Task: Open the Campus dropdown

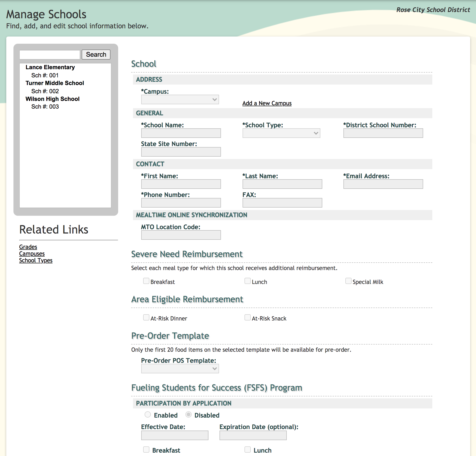Action: tap(180, 100)
